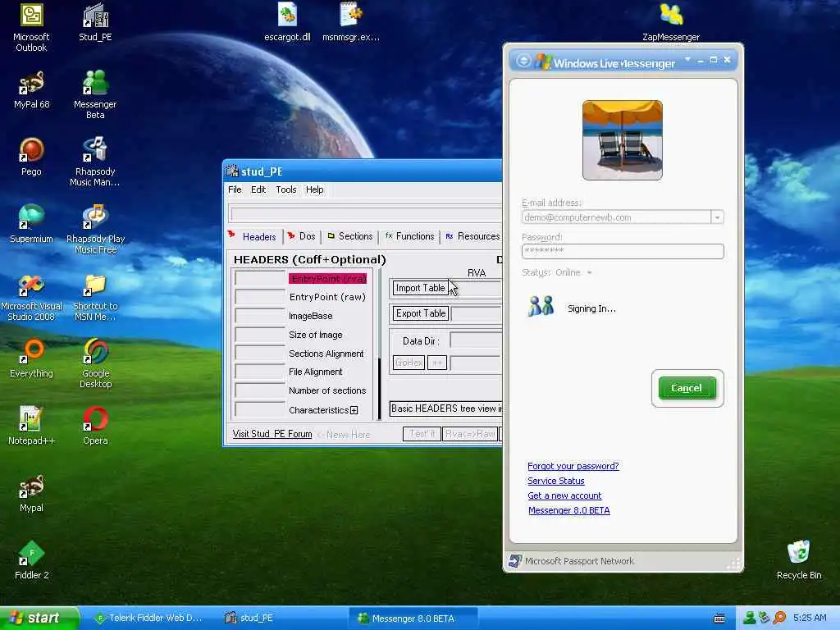Screen dimensions: 840x630
Task: Open the Microsoft Outlook desktop icon
Action: pos(31,27)
